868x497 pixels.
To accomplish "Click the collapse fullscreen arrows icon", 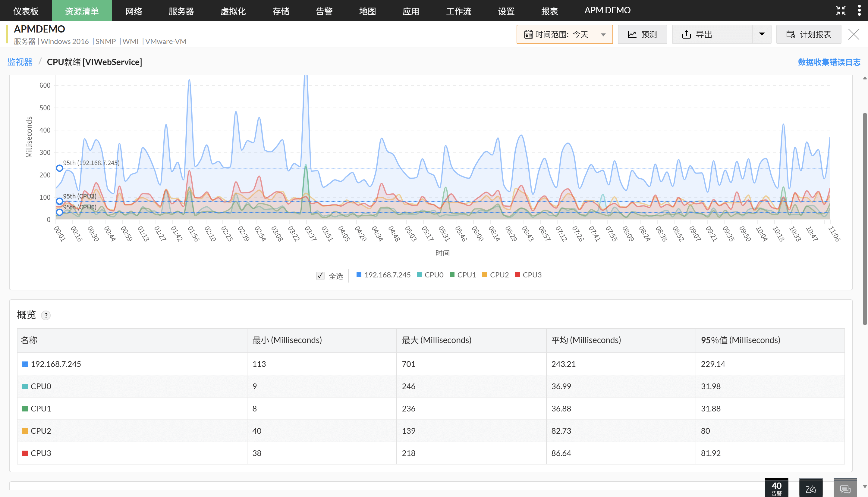I will tap(840, 11).
